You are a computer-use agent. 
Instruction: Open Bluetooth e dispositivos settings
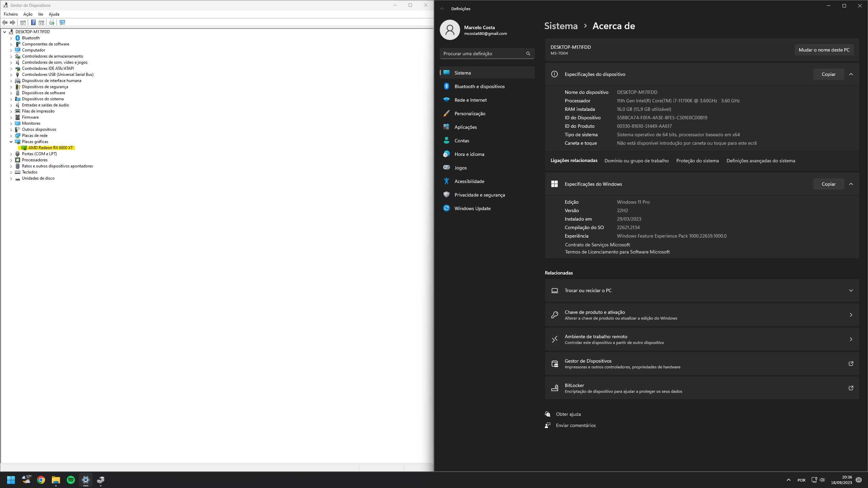[487, 86]
